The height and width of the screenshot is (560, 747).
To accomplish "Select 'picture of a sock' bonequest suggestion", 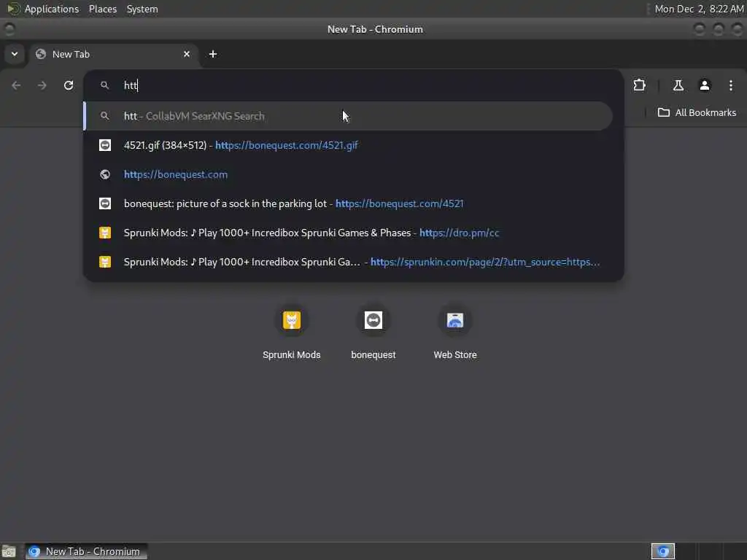I will pos(348,203).
